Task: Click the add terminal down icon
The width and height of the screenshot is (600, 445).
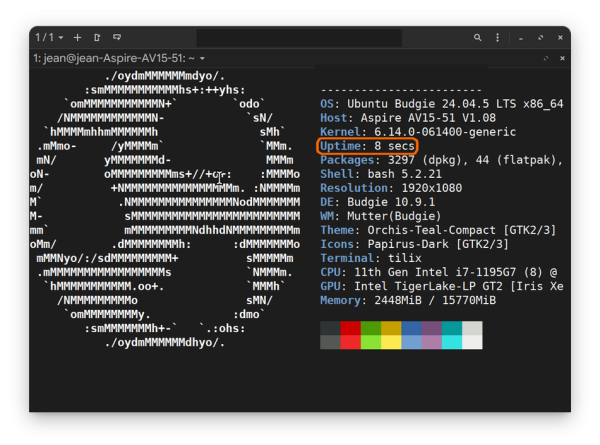Action: [x=117, y=37]
